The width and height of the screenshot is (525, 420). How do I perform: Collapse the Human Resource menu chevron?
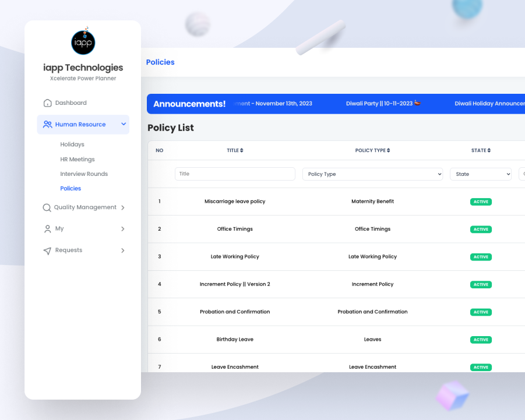(124, 124)
